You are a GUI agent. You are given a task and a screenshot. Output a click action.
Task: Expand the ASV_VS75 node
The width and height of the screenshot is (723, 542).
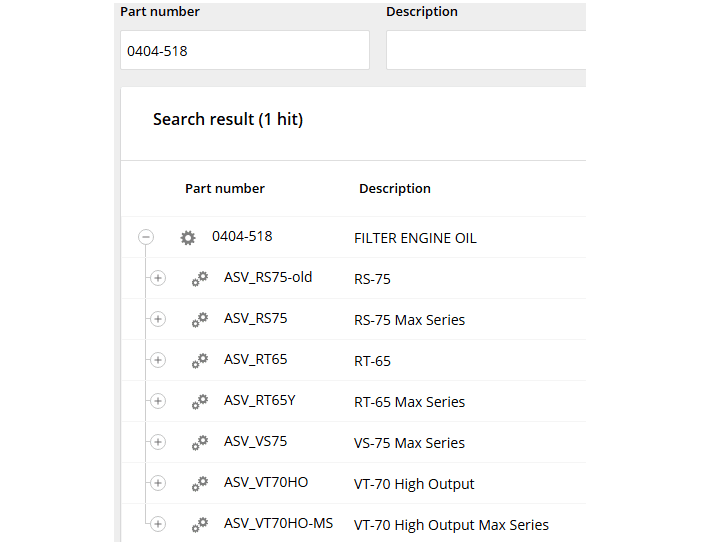(x=158, y=442)
